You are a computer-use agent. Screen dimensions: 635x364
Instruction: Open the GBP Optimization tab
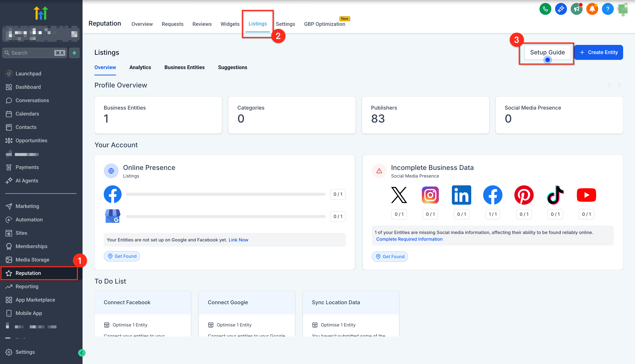point(325,24)
